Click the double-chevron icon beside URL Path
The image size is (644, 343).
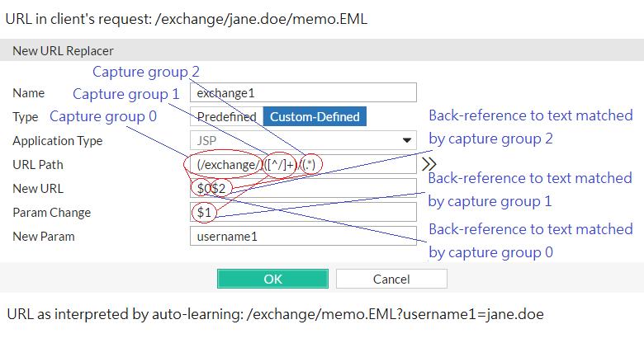tap(429, 164)
